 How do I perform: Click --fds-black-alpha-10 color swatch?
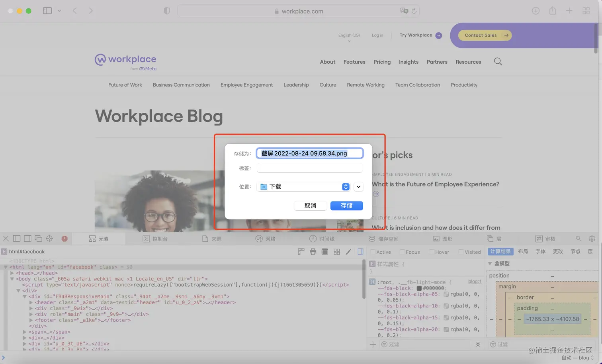(446, 306)
